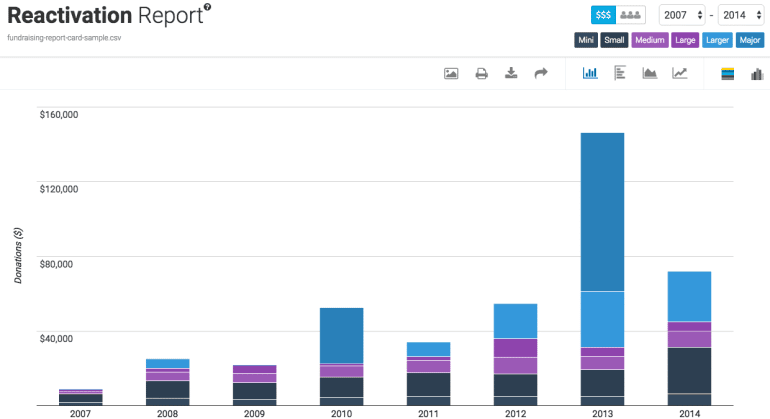Select vertical bar chart type
Screen dimensions: 770x419
(x=590, y=73)
